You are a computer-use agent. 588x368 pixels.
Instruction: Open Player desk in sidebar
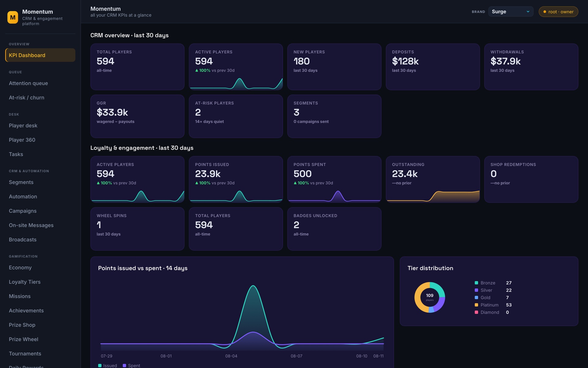[x=40, y=126]
